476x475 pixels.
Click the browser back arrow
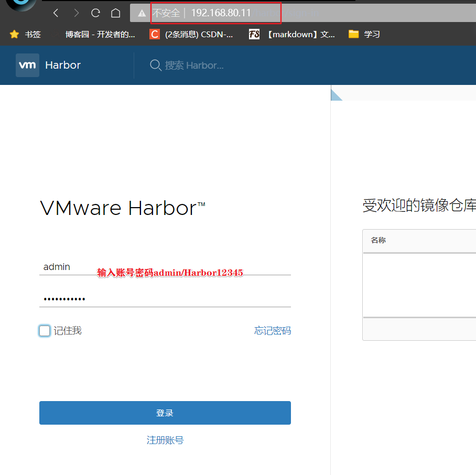(x=56, y=13)
